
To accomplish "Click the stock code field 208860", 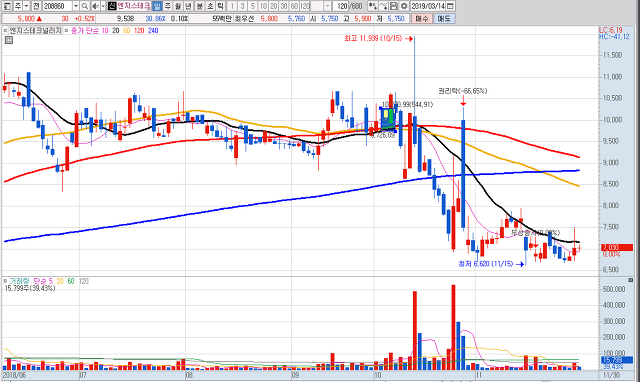I will click(x=57, y=6).
